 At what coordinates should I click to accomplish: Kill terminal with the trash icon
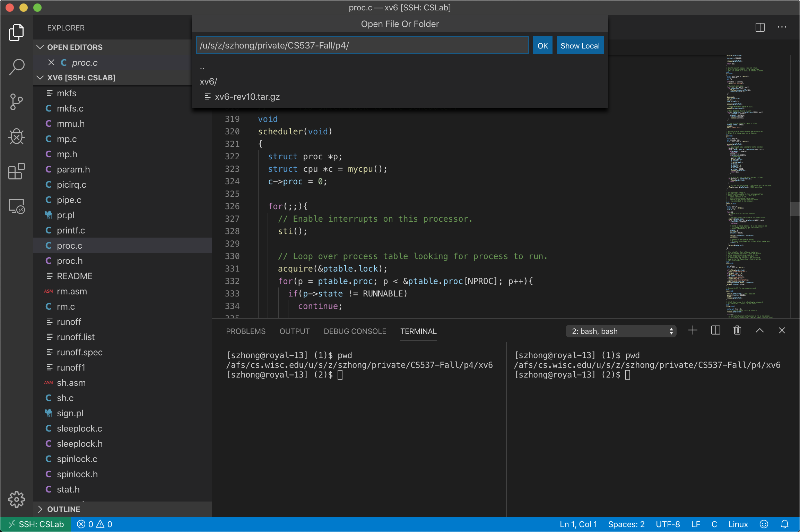coord(737,330)
